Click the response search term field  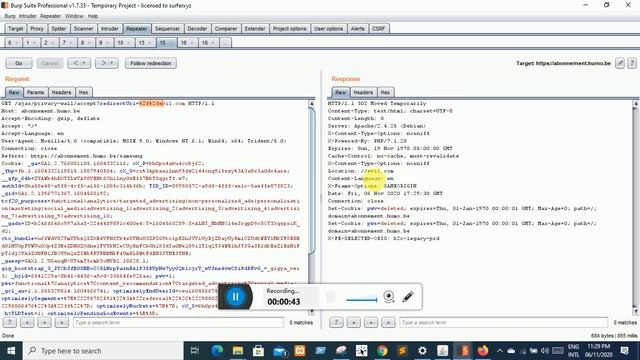coord(504,322)
